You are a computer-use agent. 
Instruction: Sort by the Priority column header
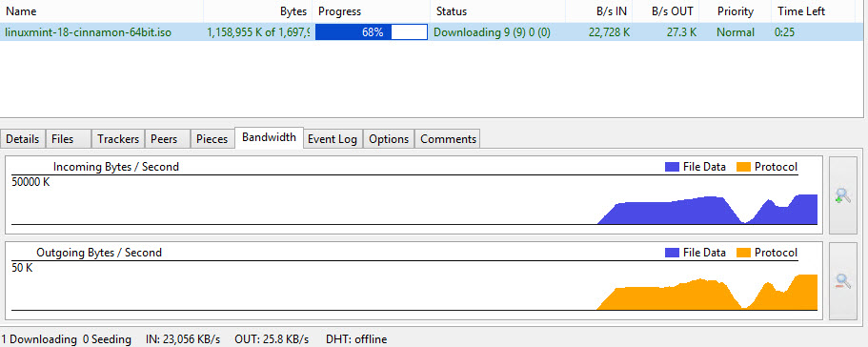click(x=736, y=11)
